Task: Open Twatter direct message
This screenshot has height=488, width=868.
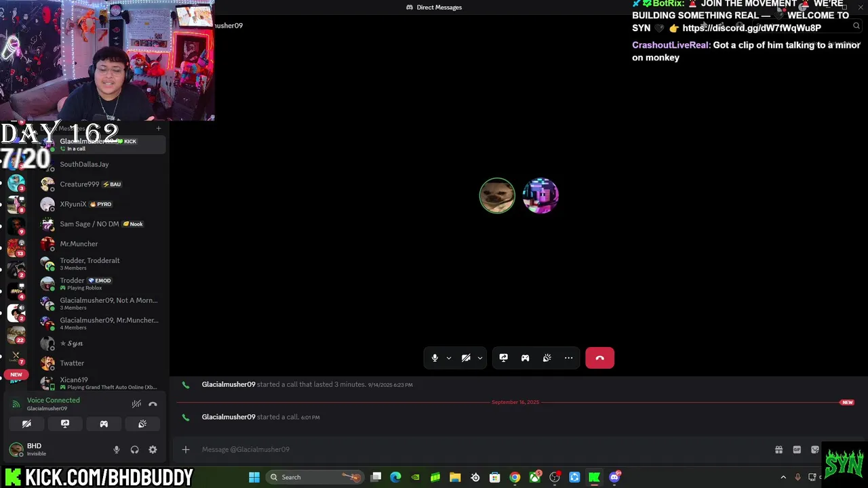Action: (102, 363)
